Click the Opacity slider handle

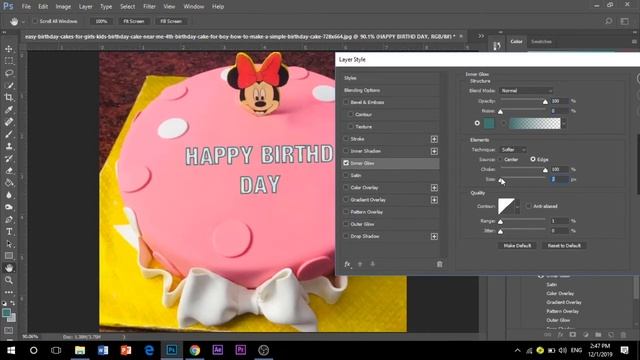[x=545, y=102]
